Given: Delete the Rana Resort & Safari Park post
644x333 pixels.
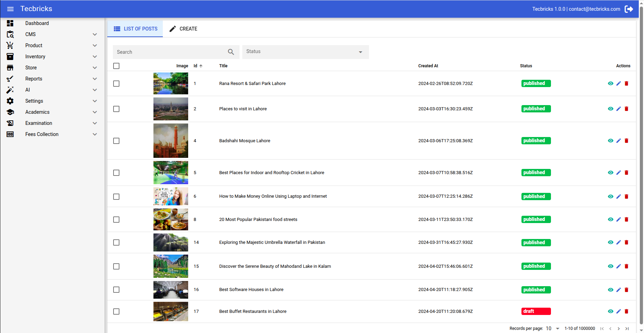Looking at the screenshot, I should (627, 84).
